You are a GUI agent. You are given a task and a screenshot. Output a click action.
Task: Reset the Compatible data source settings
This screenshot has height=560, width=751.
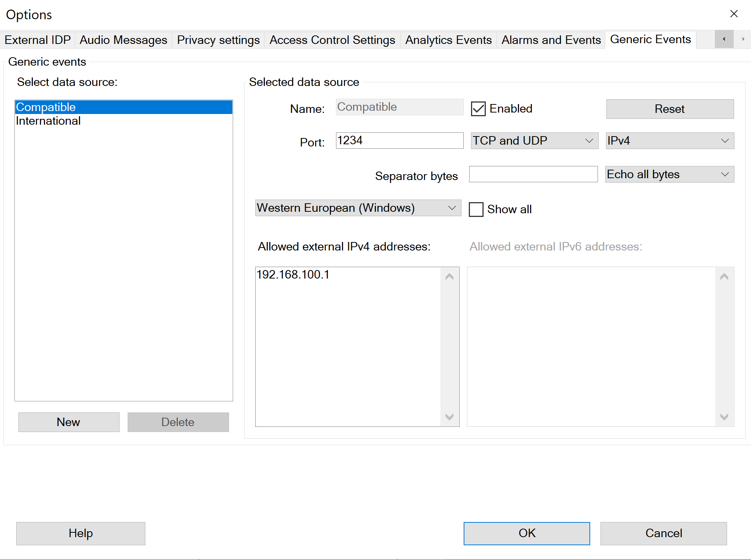point(669,109)
